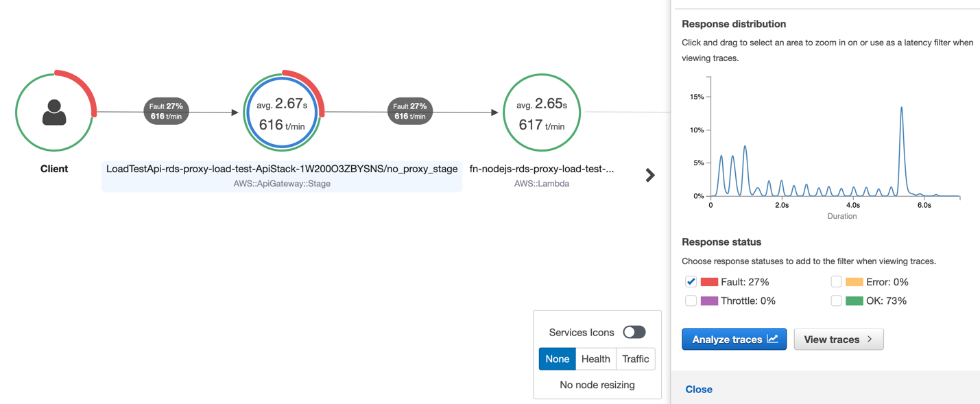Click the right chevron after the Lambda node
The image size is (980, 404).
650,176
